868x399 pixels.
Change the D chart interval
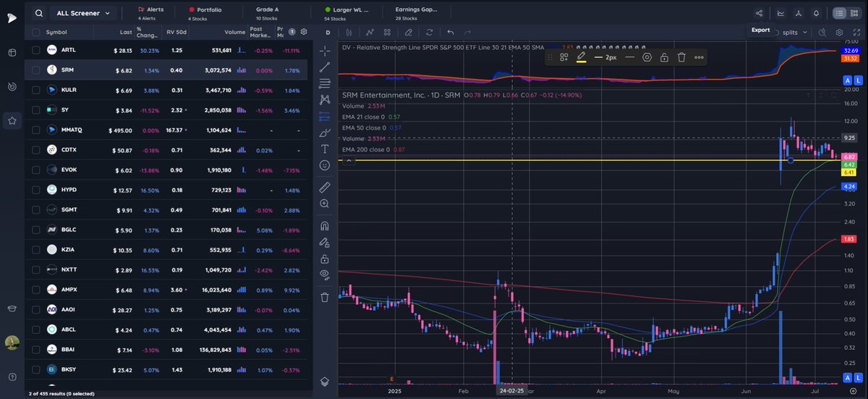(x=328, y=33)
